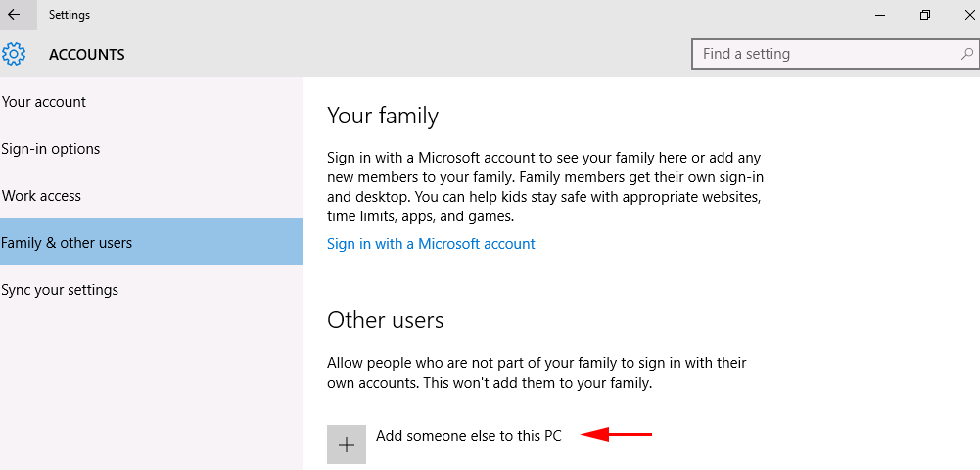Click the Accounts gear icon
The width and height of the screenshot is (980, 470).
coord(14,55)
